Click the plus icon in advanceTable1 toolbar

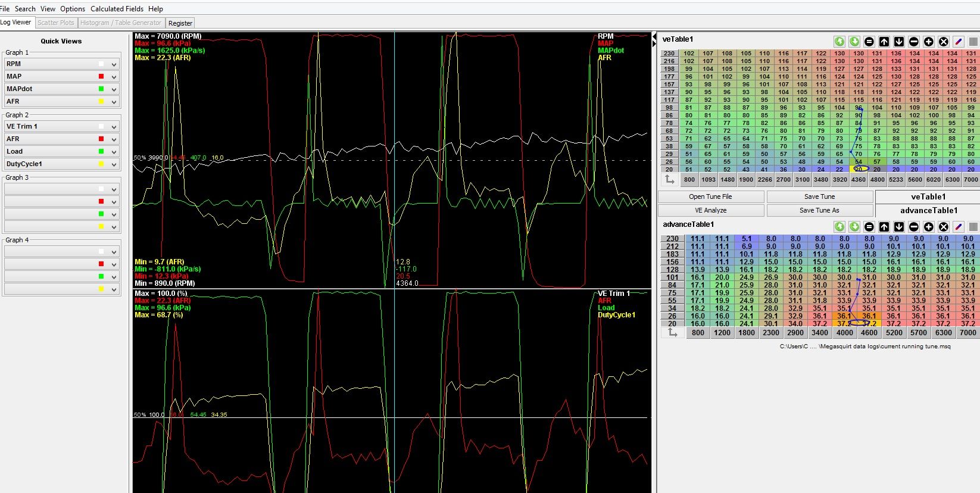(x=929, y=227)
